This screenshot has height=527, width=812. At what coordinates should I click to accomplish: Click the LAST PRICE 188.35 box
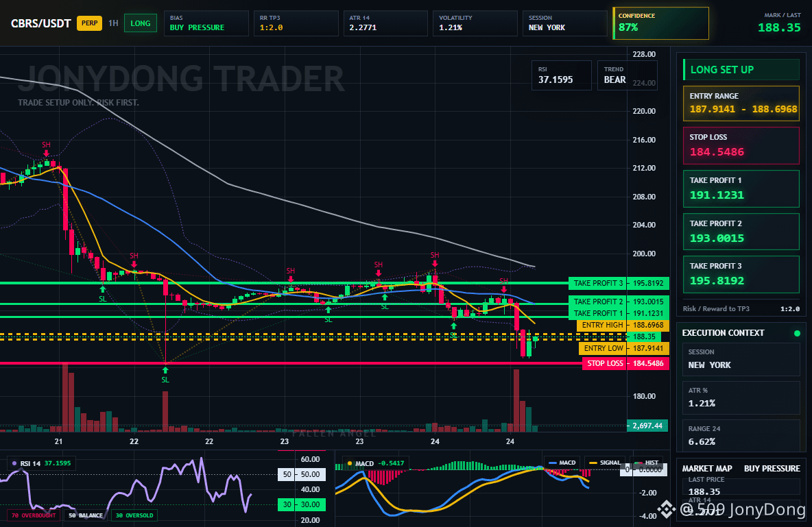point(741,486)
